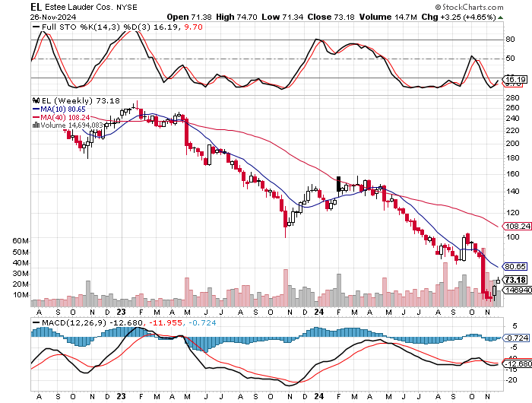The width and height of the screenshot is (532, 403).
Task: Select the blue MA(10) line legend marker
Action: [36, 109]
